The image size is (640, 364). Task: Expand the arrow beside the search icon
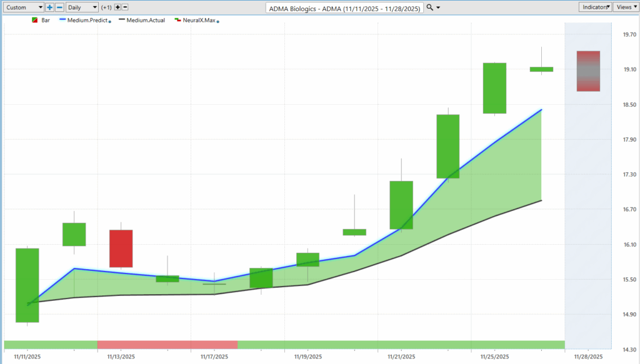pyautogui.click(x=438, y=7)
